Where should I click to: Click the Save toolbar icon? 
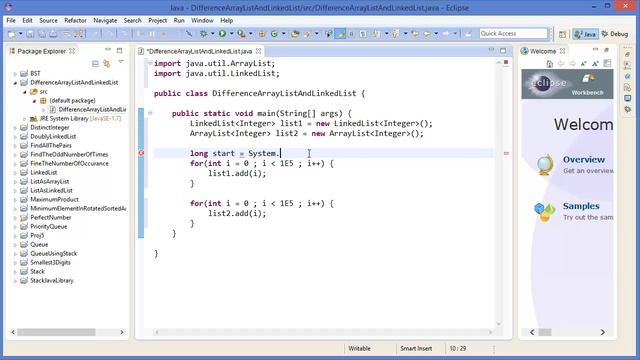(30, 34)
